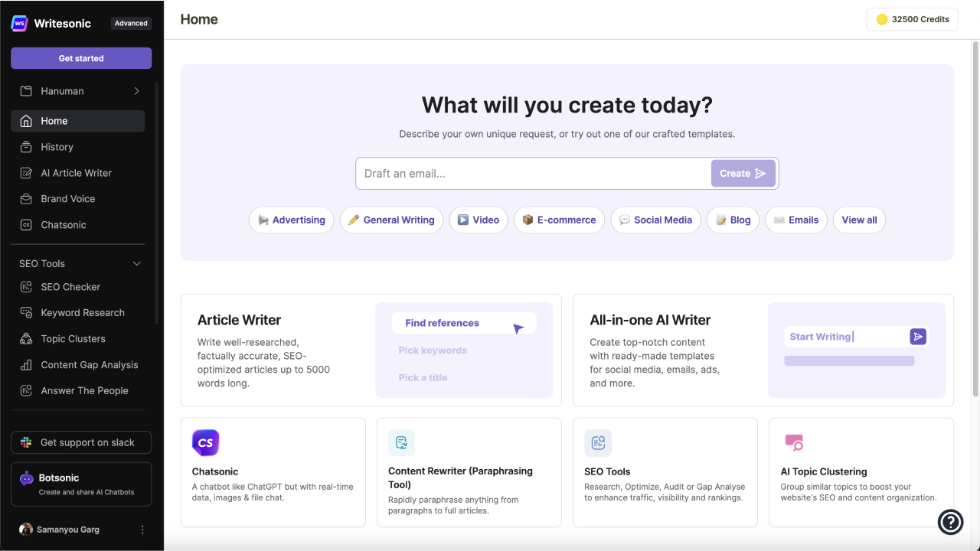This screenshot has height=551, width=980.
Task: Open History in the sidebar
Action: point(77,147)
